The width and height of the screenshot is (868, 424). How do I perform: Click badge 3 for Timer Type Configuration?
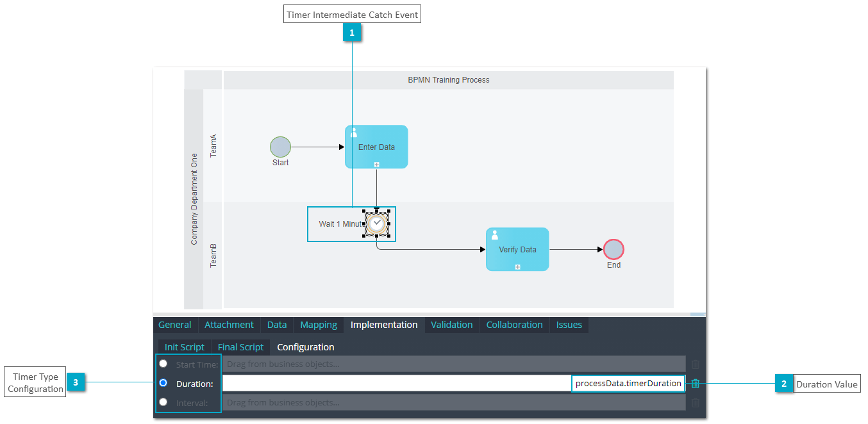pos(76,382)
